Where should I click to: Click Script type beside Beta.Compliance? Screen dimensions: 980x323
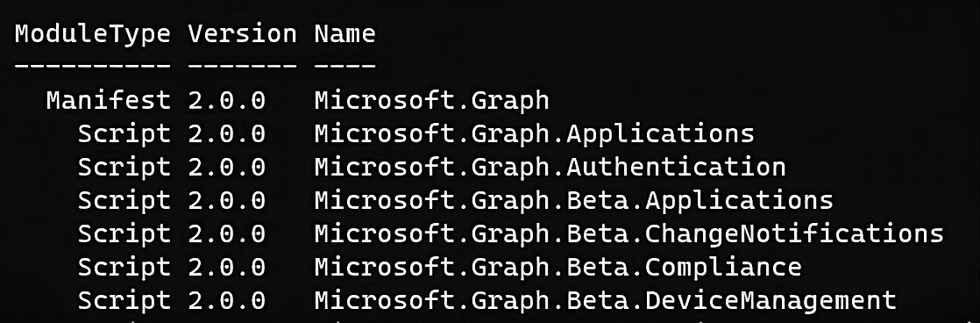click(124, 268)
